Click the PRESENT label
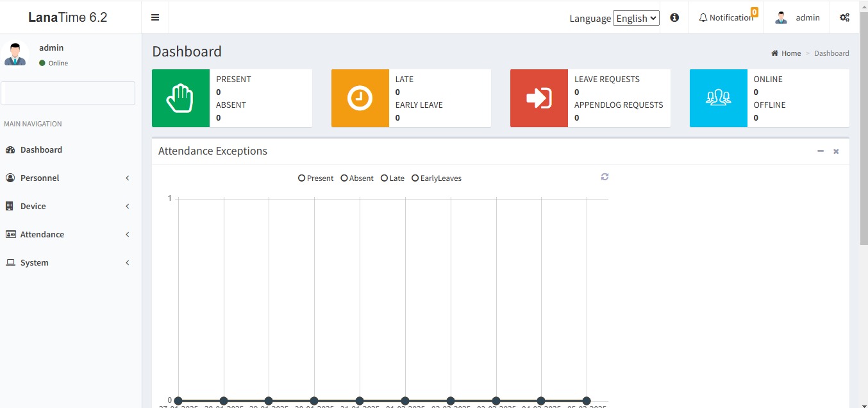The width and height of the screenshot is (868, 408). click(233, 79)
